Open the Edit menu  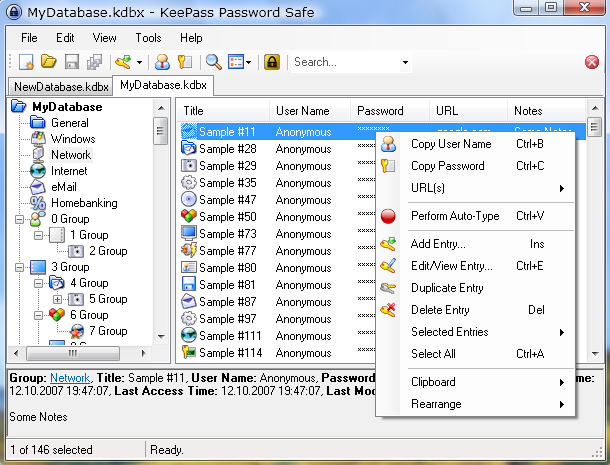(65, 38)
